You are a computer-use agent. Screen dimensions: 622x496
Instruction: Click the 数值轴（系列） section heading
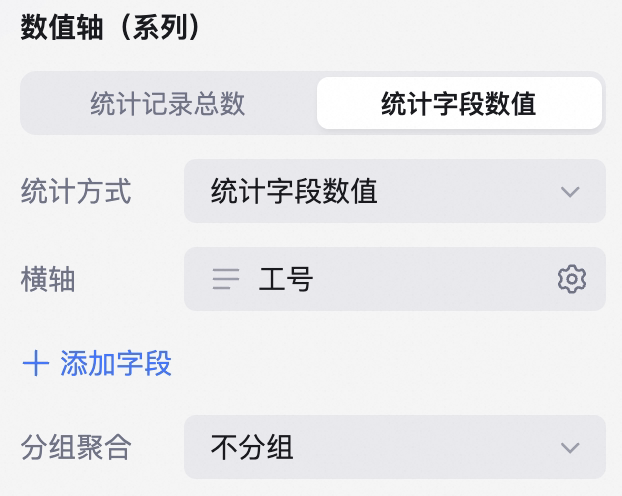pos(111,27)
